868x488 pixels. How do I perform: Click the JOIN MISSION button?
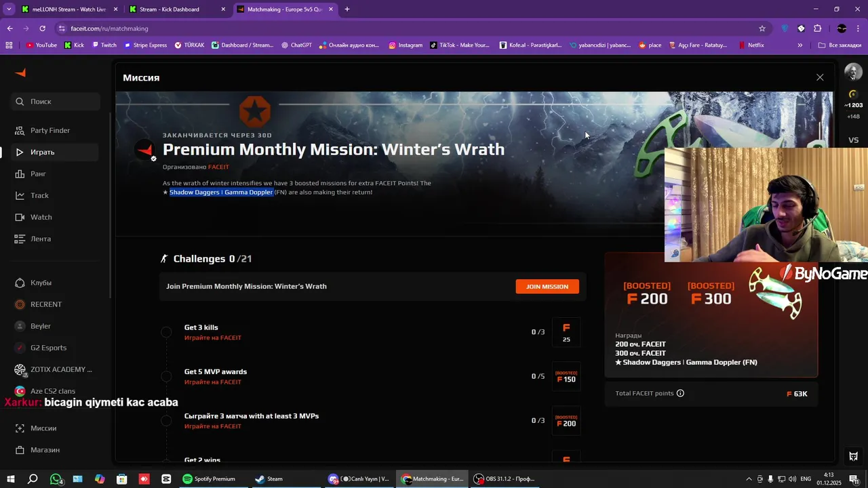(547, 287)
